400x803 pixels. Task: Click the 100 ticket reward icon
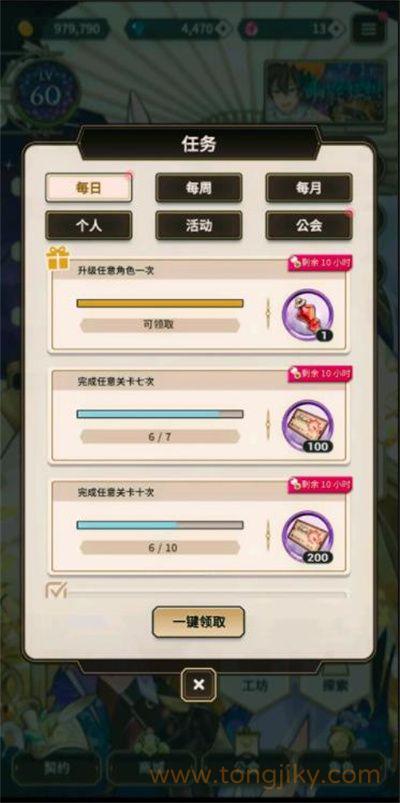point(308,426)
